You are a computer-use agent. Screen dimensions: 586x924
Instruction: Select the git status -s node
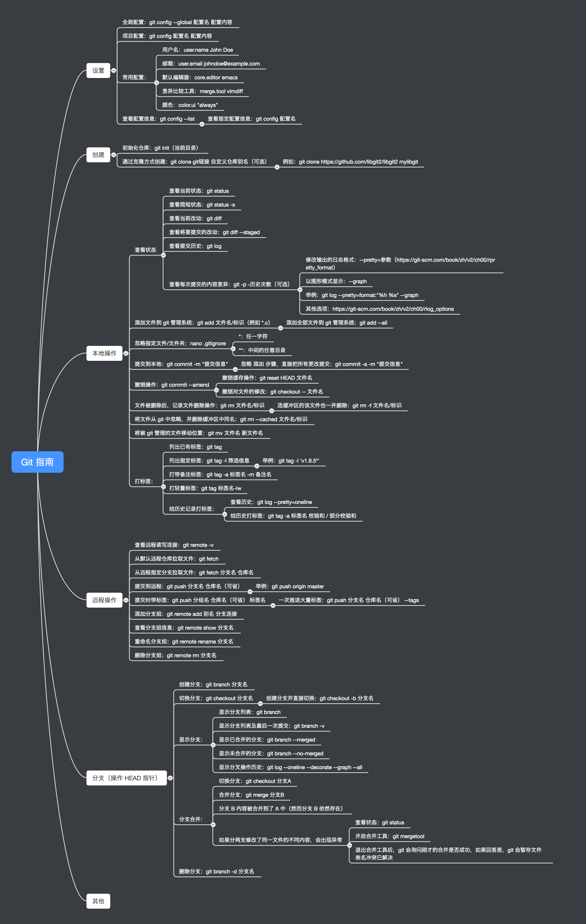pyautogui.click(x=202, y=205)
